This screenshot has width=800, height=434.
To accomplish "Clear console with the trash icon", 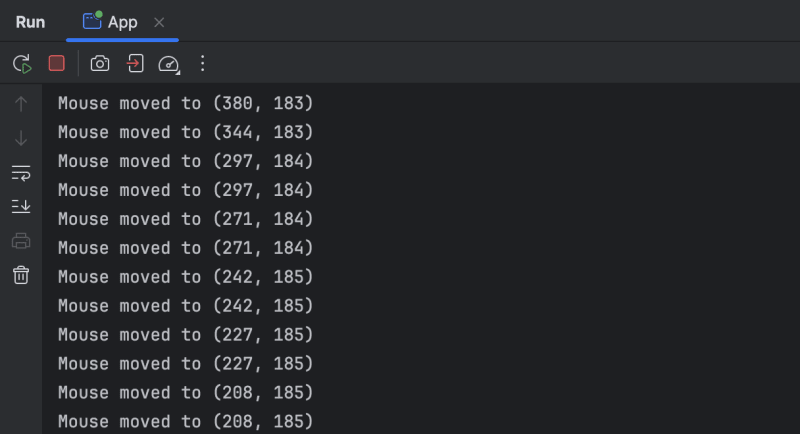I will [x=21, y=275].
